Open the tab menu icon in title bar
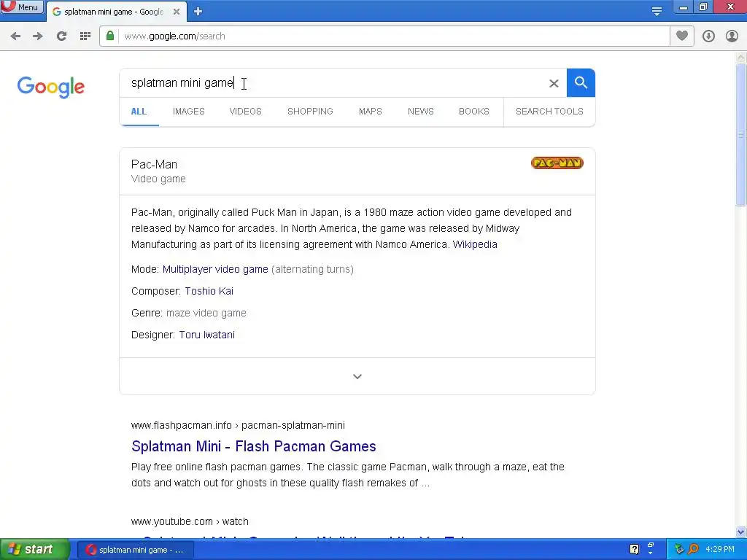This screenshot has width=747, height=560. tap(657, 11)
